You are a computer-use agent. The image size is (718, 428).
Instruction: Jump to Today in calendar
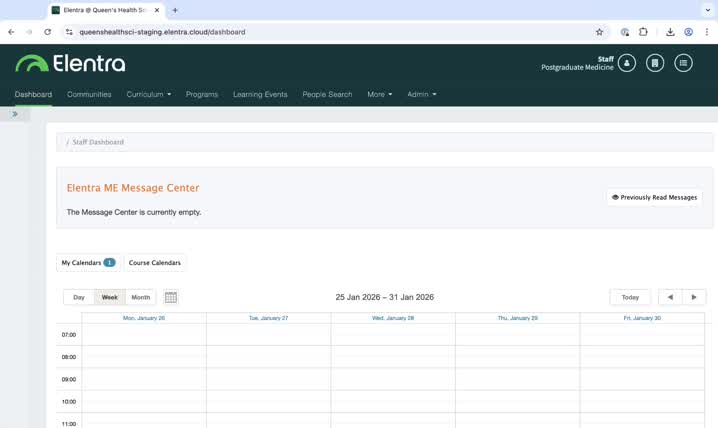point(630,297)
